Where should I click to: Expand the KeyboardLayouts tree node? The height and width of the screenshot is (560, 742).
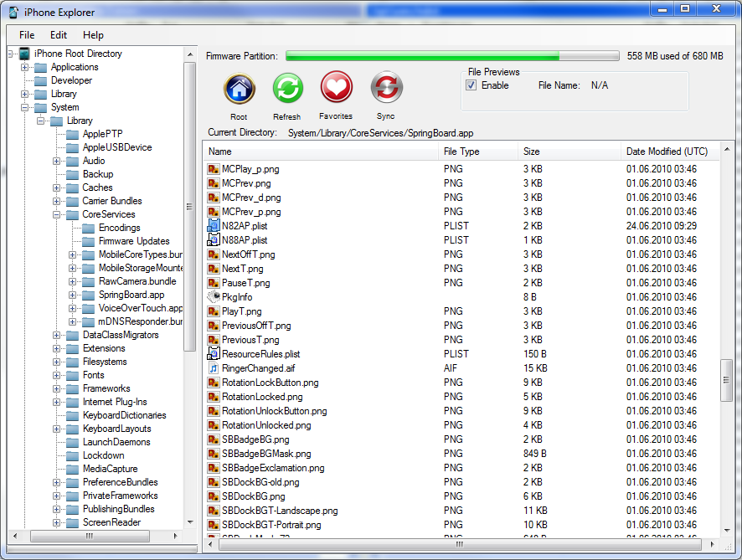click(x=56, y=429)
